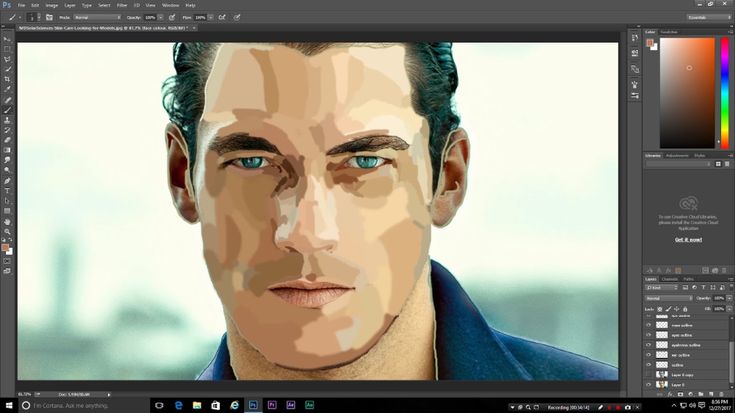Select the Dodge tool

click(7, 170)
